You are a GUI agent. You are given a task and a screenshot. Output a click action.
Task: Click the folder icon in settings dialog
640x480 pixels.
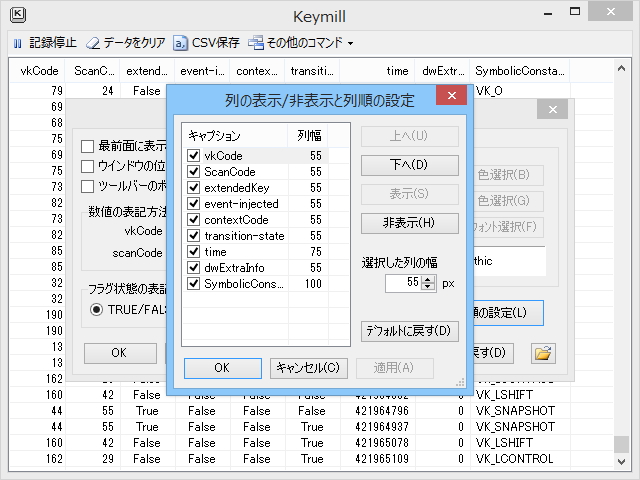coord(543,353)
